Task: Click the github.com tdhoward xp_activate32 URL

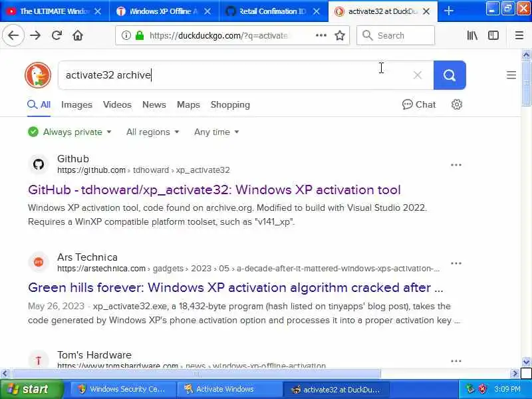Action: (x=143, y=170)
